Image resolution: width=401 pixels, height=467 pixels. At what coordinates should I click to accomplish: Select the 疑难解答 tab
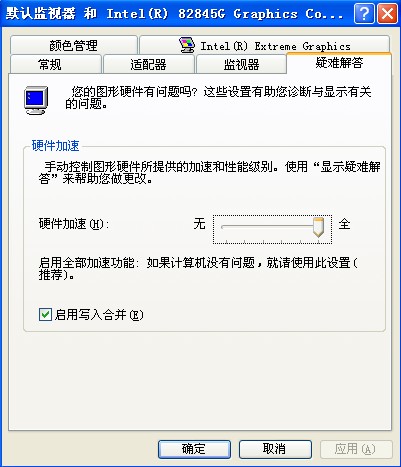coord(339,62)
